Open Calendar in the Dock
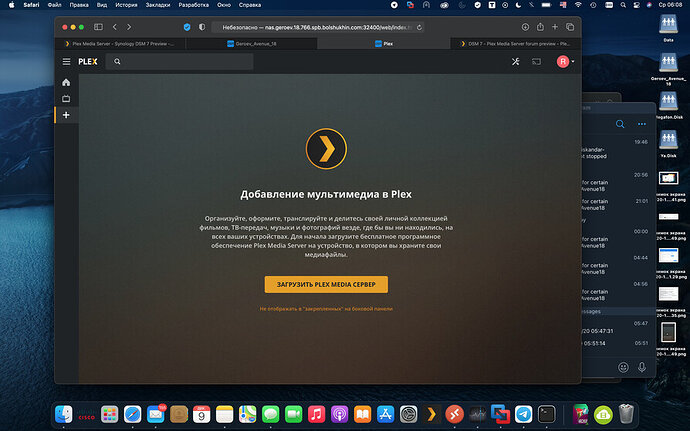Viewport: 690px width, 431px height. [202, 414]
